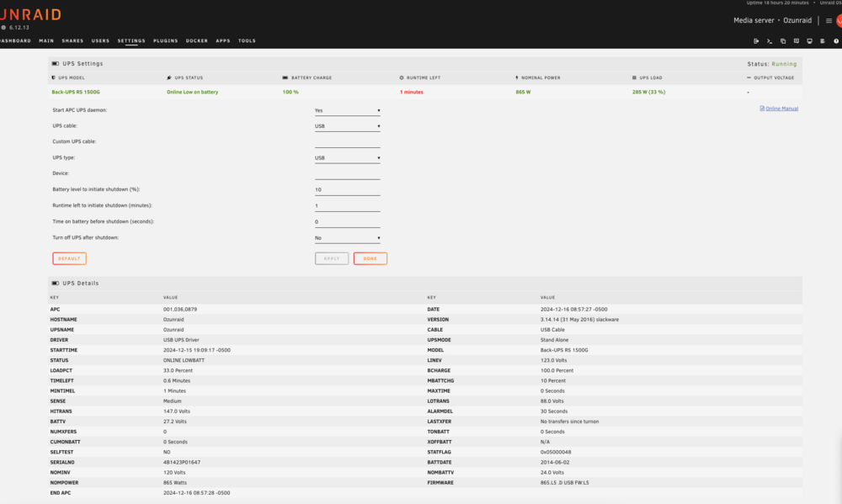
Task: Click the 100 % battery charge value
Action: [290, 93]
